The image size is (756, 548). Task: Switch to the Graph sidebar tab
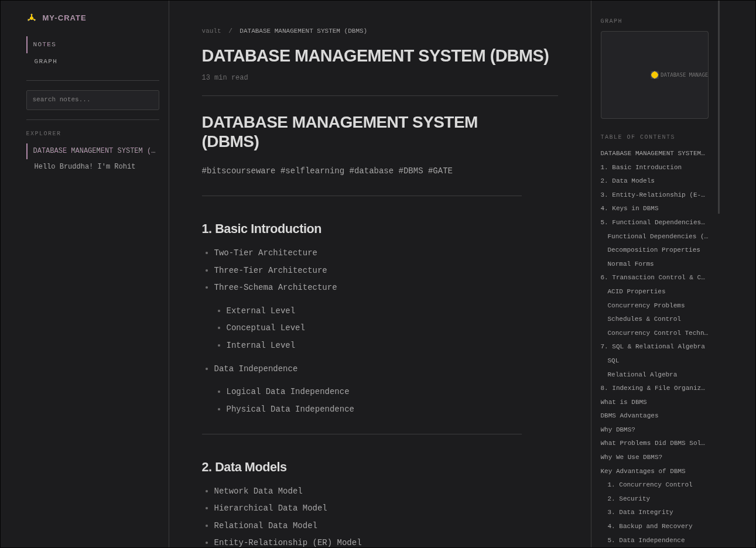[46, 61]
